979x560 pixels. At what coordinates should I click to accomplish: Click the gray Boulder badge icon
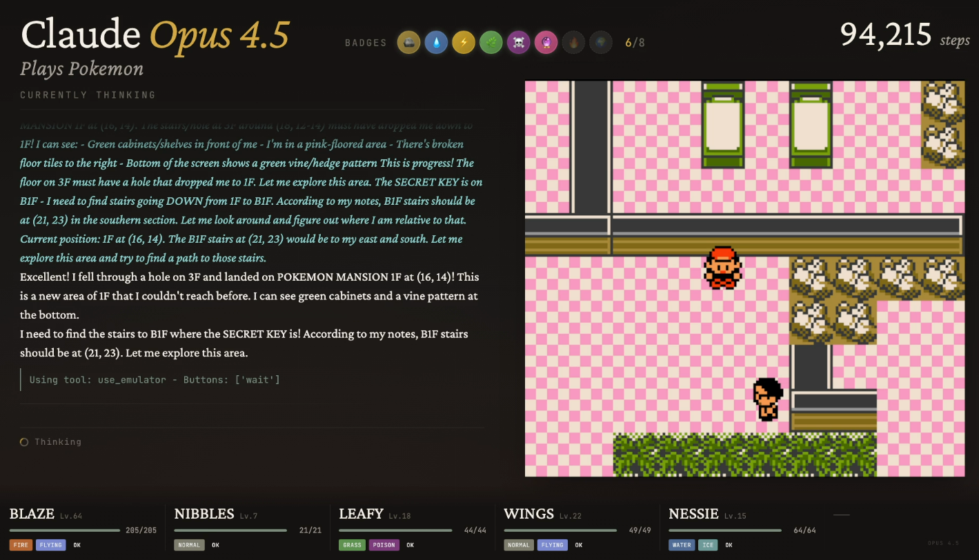408,43
